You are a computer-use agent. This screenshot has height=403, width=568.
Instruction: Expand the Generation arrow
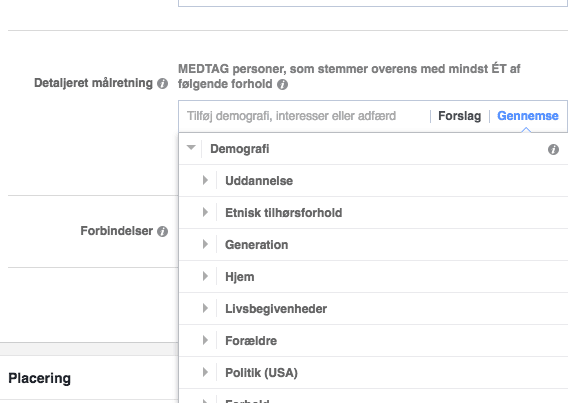click(205, 244)
